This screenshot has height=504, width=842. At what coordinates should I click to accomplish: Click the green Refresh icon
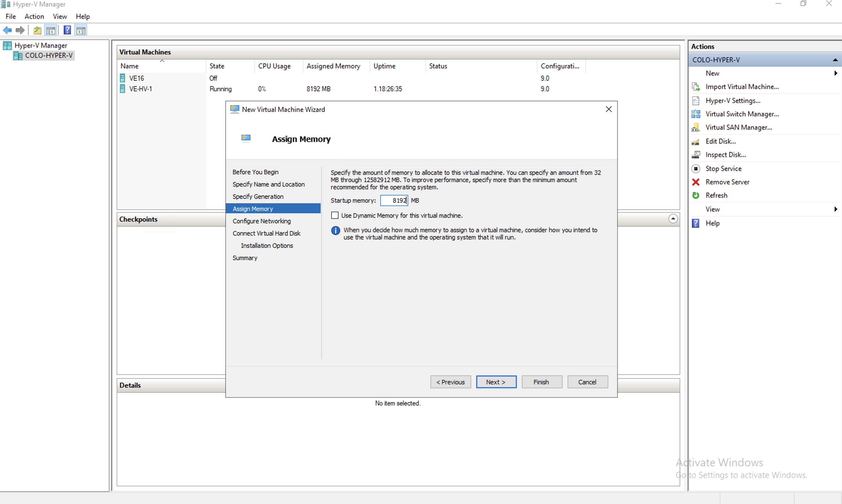tap(696, 195)
